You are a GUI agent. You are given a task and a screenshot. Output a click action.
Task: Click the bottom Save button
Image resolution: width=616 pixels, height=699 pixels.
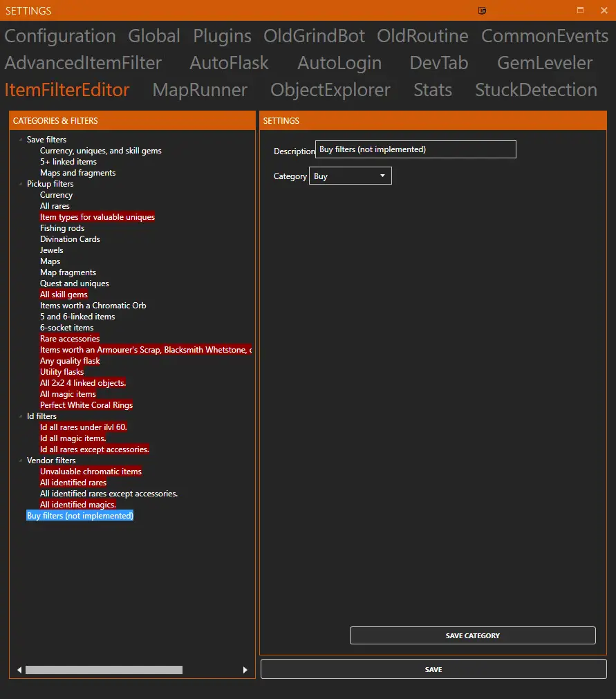tap(433, 669)
